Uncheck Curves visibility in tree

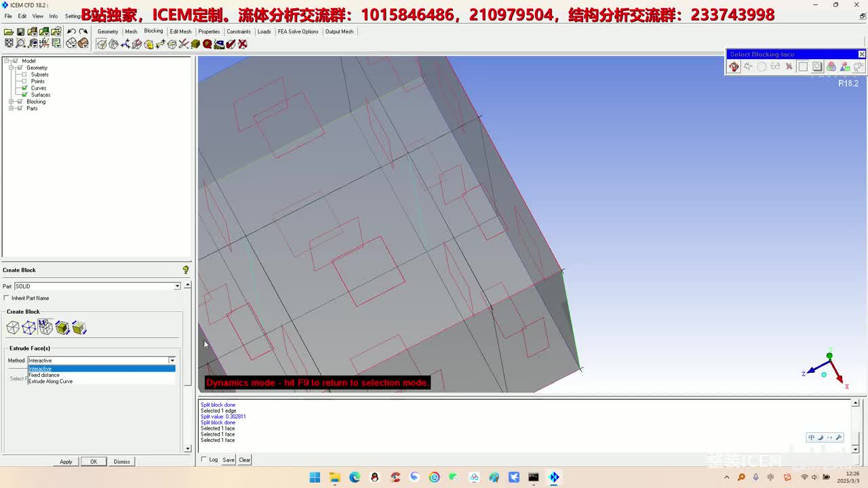(x=24, y=88)
